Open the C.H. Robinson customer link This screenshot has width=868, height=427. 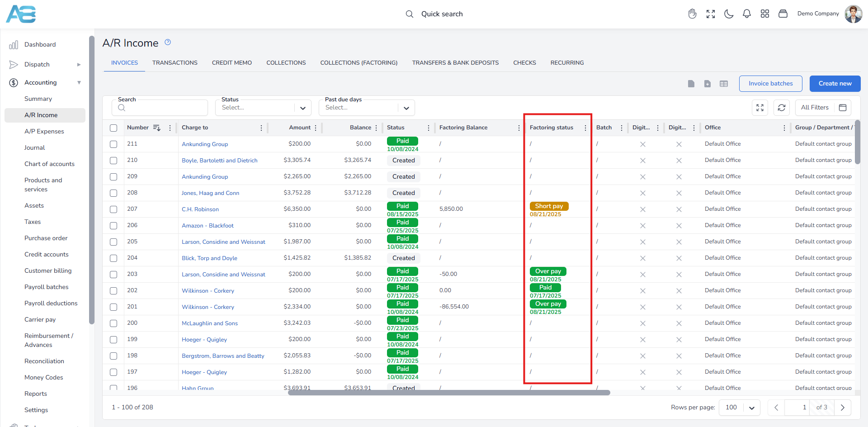(200, 209)
